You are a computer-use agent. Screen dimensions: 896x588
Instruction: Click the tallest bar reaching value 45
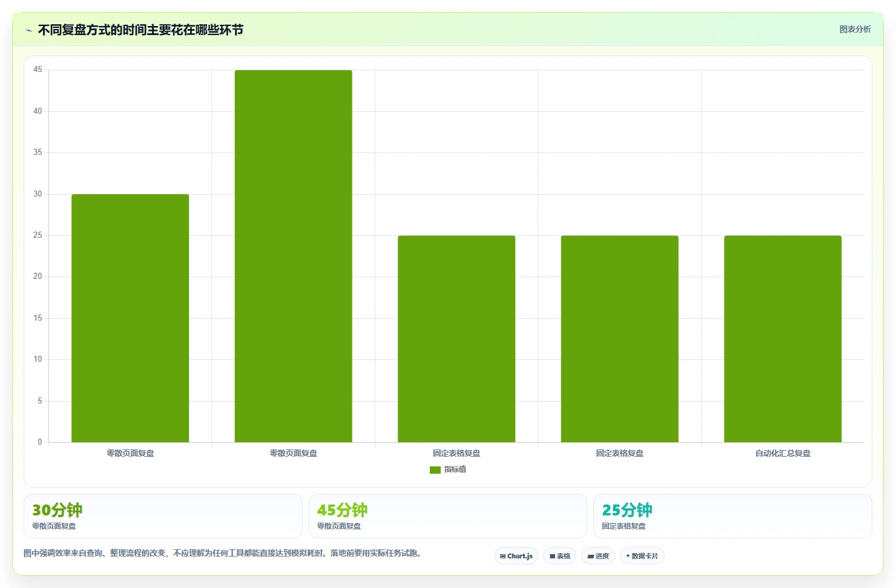point(293,256)
